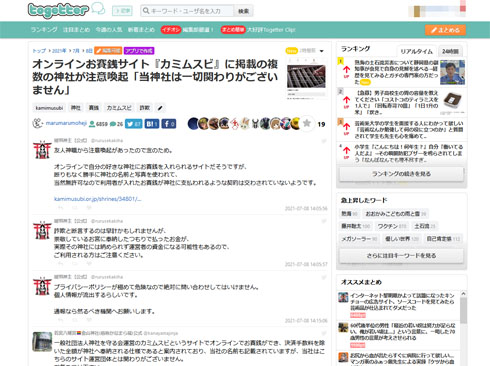Click the Togetter logo
This screenshot has width=490, height=366.
(x=58, y=11)
